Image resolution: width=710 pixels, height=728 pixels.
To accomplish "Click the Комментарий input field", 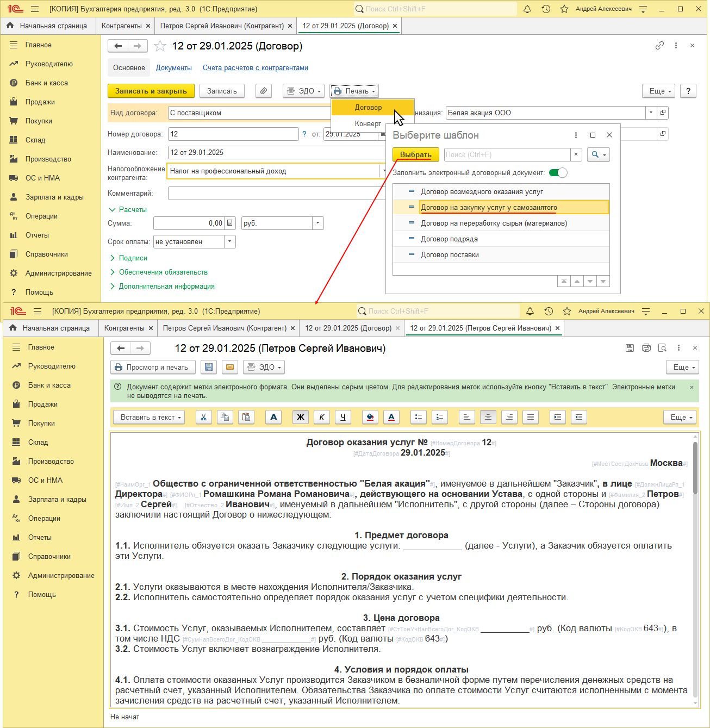I will [277, 193].
